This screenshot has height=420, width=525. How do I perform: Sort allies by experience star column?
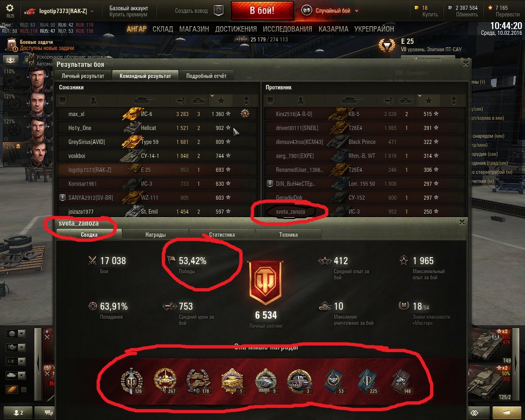pyautogui.click(x=221, y=100)
